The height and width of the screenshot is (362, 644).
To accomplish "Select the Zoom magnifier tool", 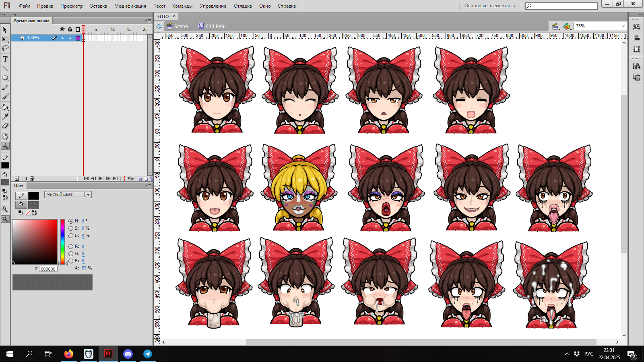I will coord(5,146).
